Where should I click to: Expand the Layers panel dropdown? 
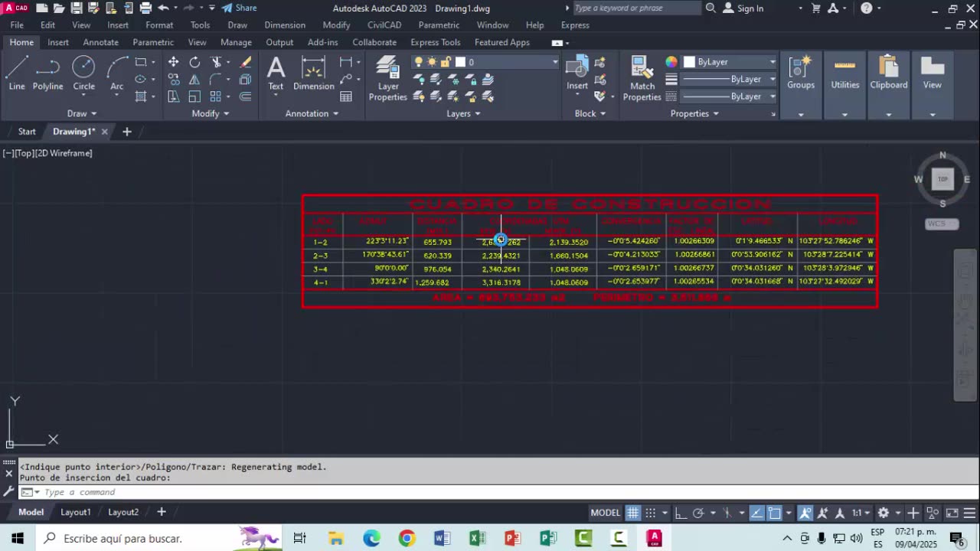coord(463,113)
